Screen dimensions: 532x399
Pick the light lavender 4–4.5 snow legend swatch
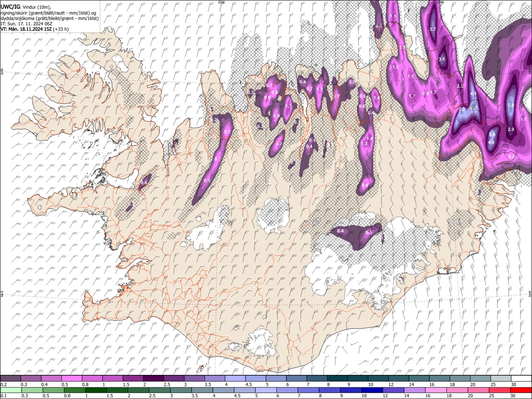[235, 378]
